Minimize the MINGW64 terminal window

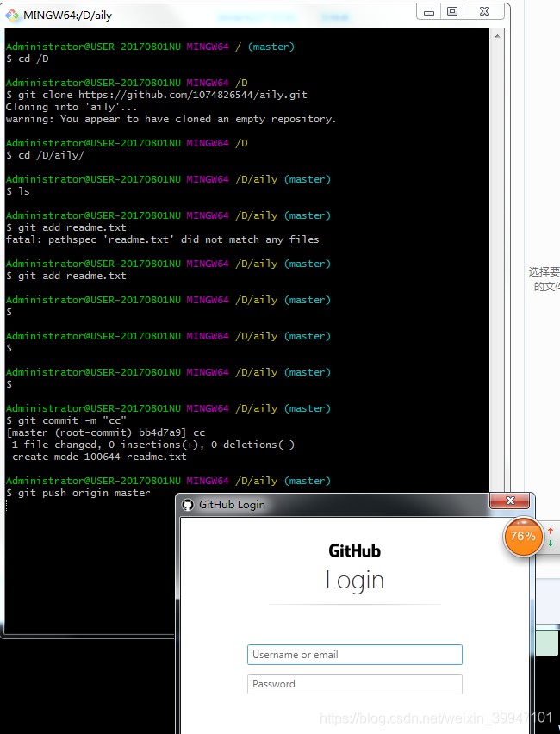pyautogui.click(x=428, y=12)
